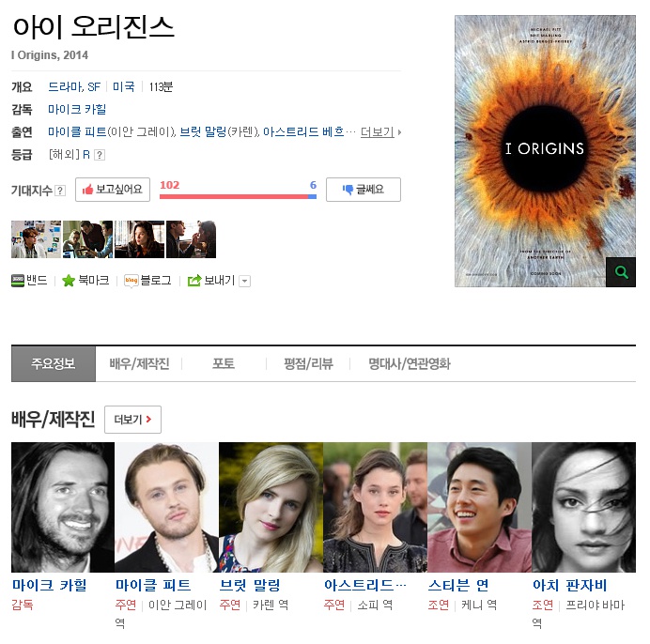Expand the cast list via 더보기 next to 출연
This screenshot has width=650, height=644.
click(x=380, y=132)
